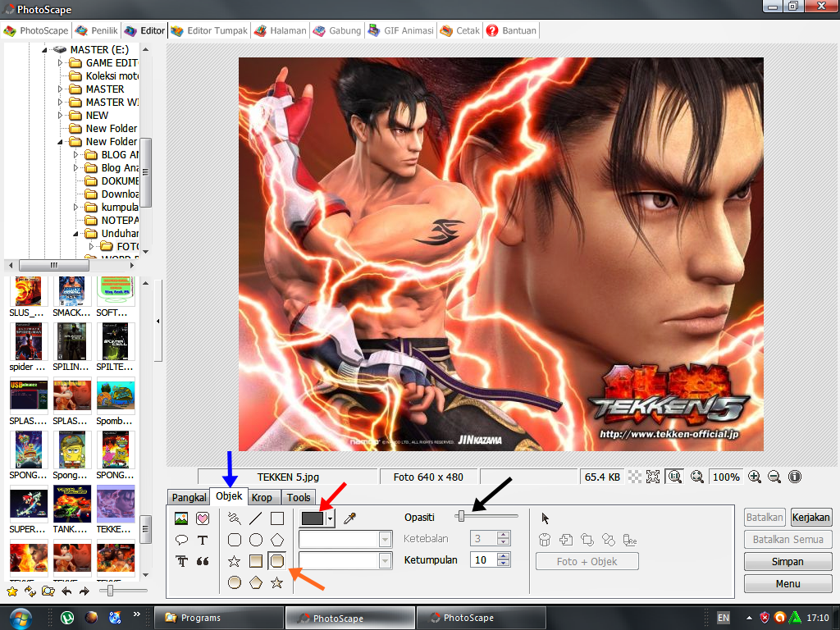
Task: Collapse the Unduhan folder node
Action: [x=75, y=234]
